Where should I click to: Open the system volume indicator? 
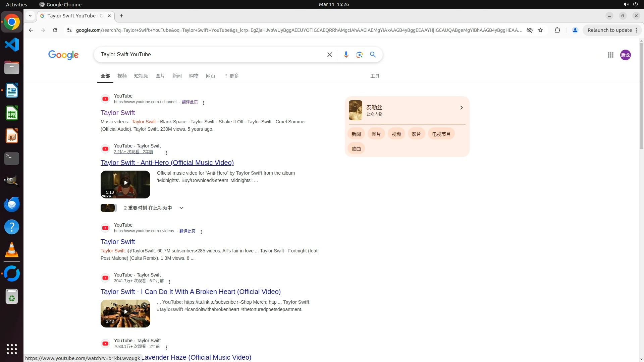click(626, 4)
